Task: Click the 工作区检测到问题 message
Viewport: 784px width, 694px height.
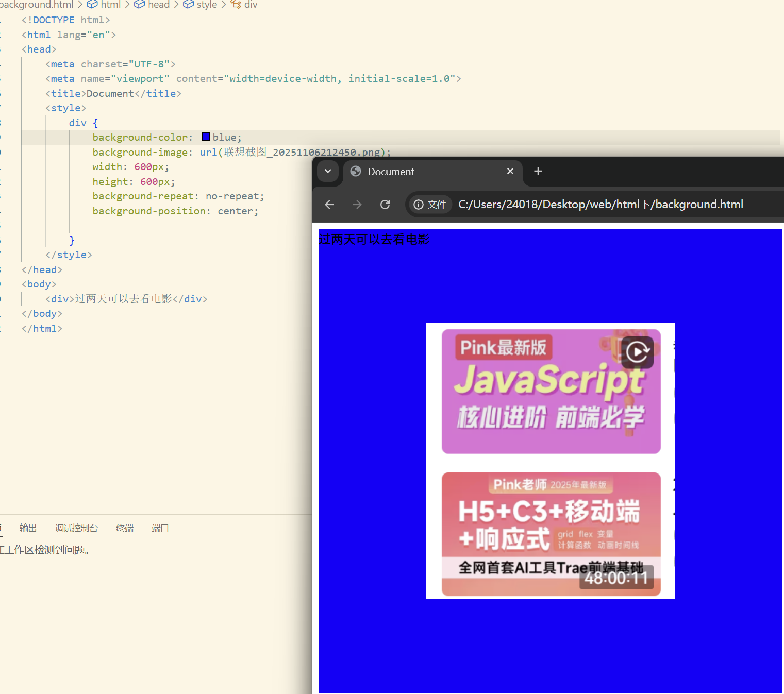Action: click(x=46, y=550)
